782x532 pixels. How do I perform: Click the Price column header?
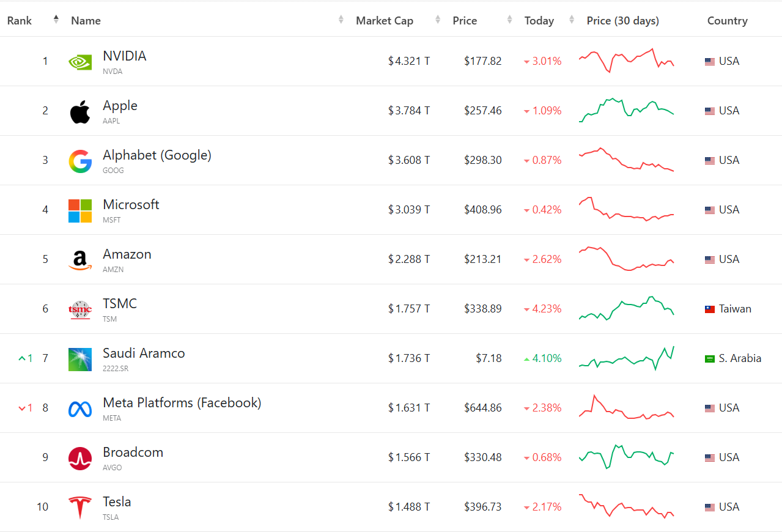point(465,21)
